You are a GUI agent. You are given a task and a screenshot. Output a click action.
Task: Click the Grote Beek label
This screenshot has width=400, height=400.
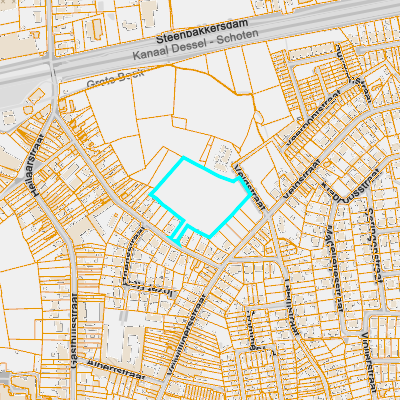pyautogui.click(x=115, y=78)
